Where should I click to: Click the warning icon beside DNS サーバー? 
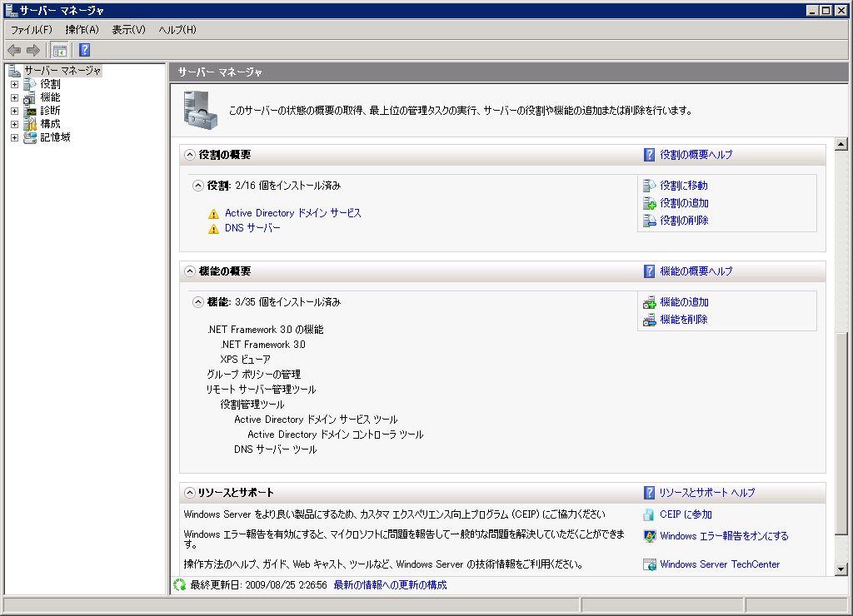coord(213,229)
